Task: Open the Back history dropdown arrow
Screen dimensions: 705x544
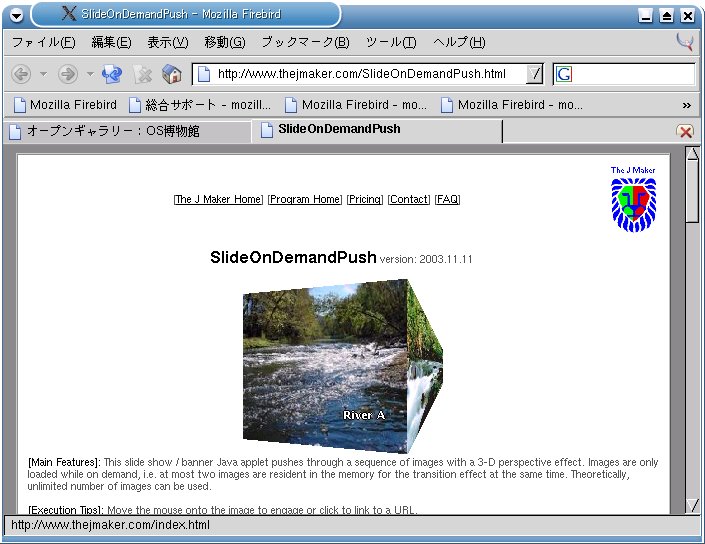Action: pyautogui.click(x=43, y=74)
